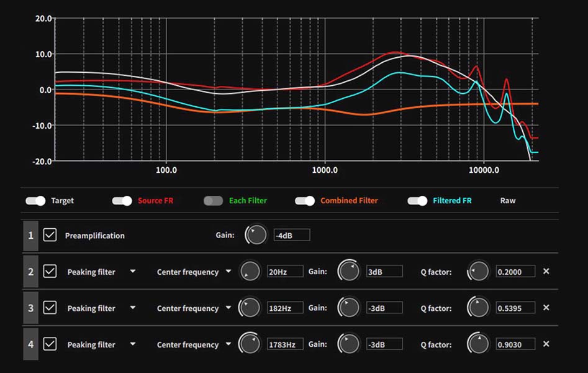The image size is (588, 373).
Task: Click the 0.9030 Q factor field
Action: (x=515, y=344)
